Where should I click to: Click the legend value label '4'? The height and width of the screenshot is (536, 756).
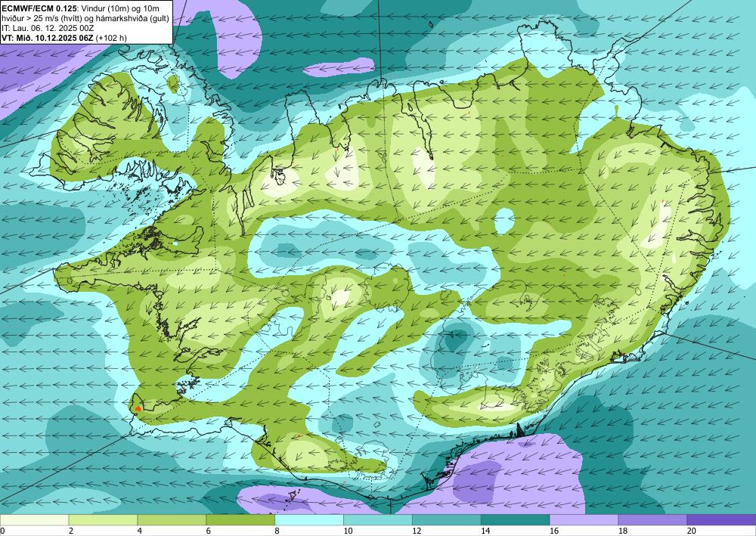[139, 531]
